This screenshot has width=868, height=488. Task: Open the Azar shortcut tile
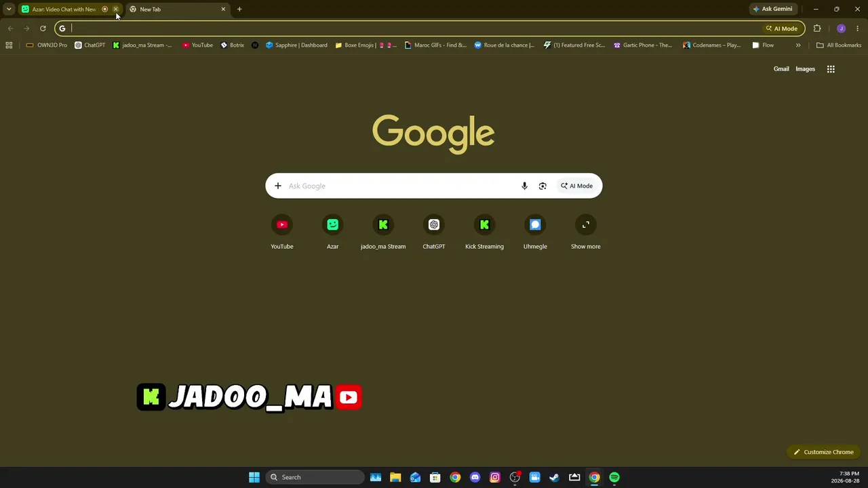[x=332, y=232]
